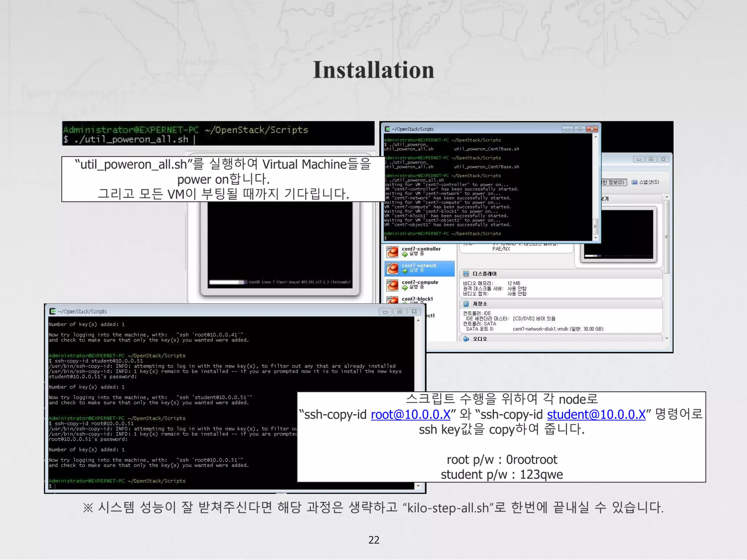This screenshot has height=560, width=747.
Task: Open the student@10.0.0.X hyperlink
Action: pos(596,415)
